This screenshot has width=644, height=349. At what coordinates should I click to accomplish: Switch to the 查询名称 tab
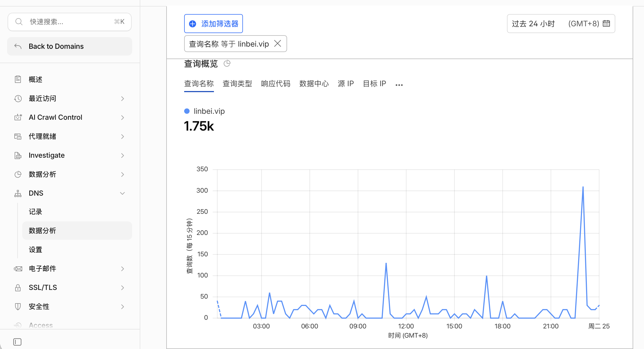199,83
